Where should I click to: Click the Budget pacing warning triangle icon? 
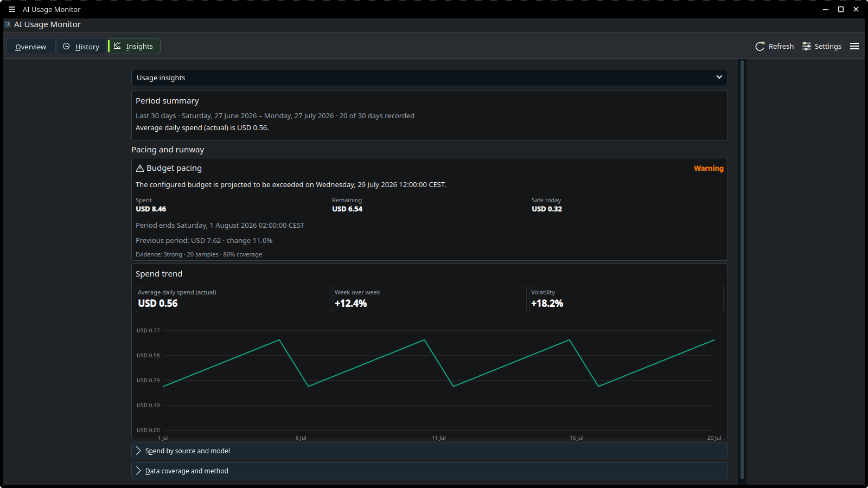[x=140, y=168]
